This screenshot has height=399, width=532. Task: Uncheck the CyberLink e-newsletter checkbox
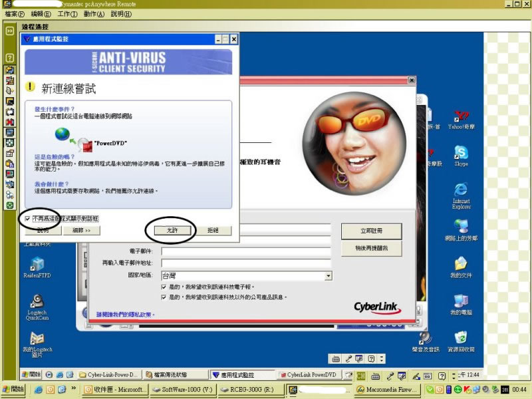tap(164, 287)
